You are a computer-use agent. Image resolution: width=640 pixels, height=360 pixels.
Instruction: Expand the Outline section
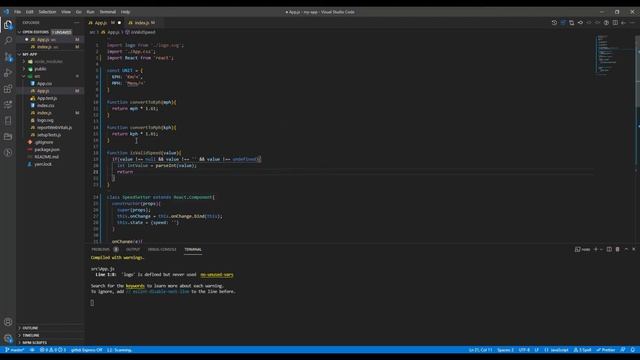tap(30, 328)
